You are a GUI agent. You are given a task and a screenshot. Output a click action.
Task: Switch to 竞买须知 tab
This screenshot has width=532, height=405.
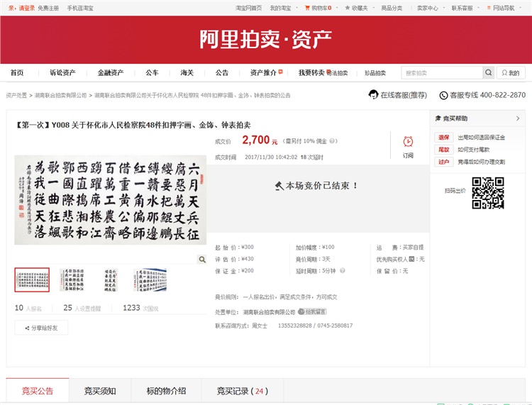point(100,391)
